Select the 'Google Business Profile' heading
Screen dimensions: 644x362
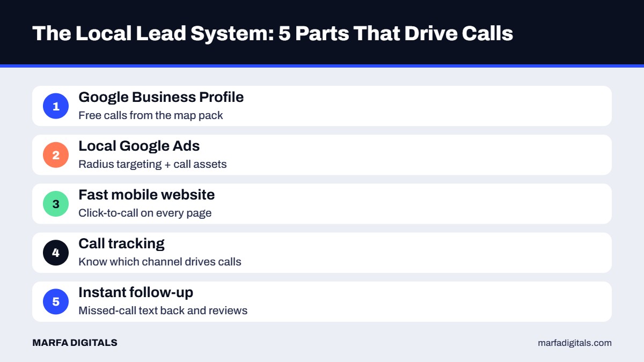[161, 97]
